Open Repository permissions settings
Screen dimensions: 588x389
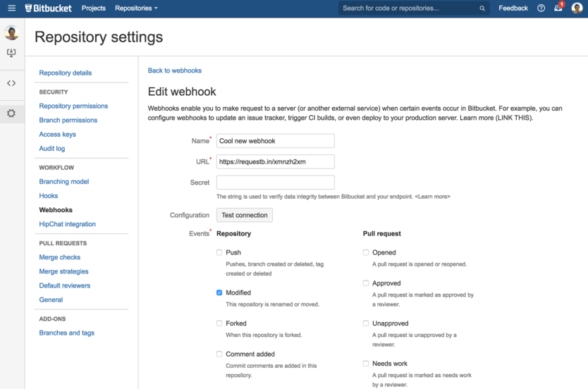coord(73,106)
